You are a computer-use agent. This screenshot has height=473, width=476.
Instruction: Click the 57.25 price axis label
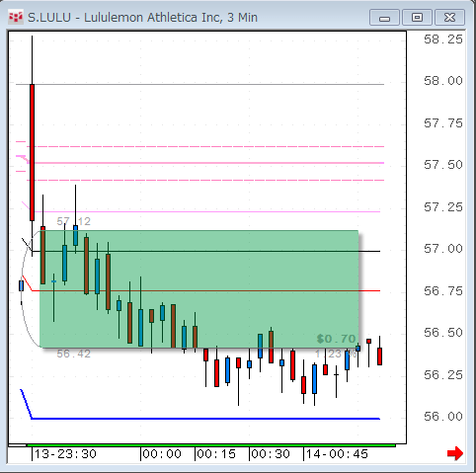[x=443, y=207]
